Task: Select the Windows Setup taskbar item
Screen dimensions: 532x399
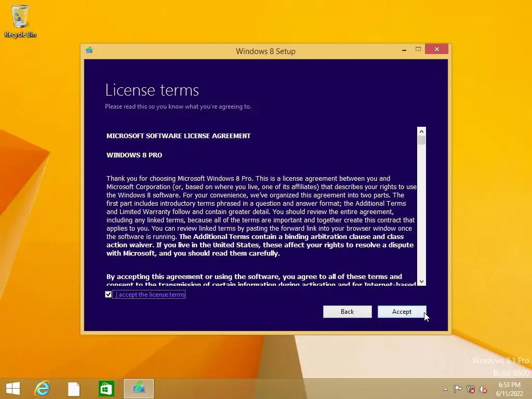Action: [x=138, y=389]
